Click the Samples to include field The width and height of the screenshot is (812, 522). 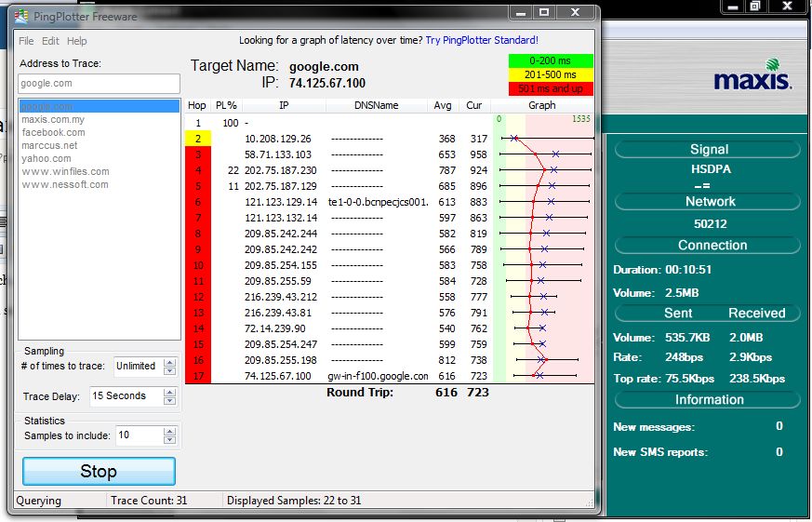point(139,435)
